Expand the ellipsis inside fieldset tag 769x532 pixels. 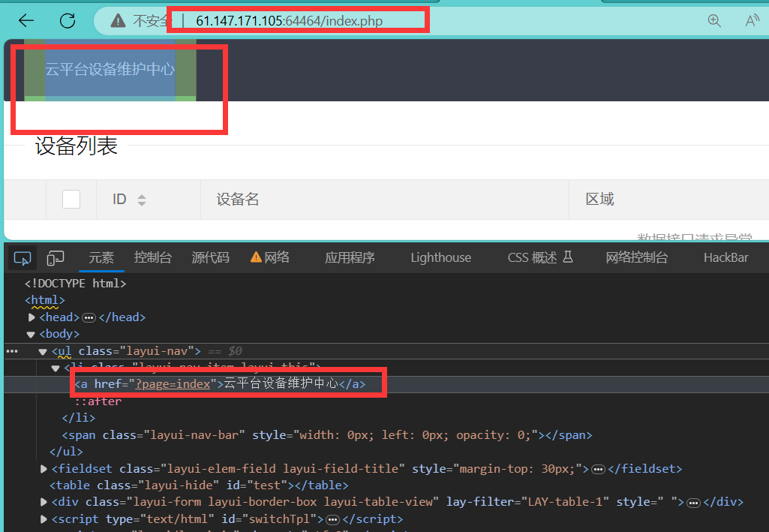tap(598, 469)
